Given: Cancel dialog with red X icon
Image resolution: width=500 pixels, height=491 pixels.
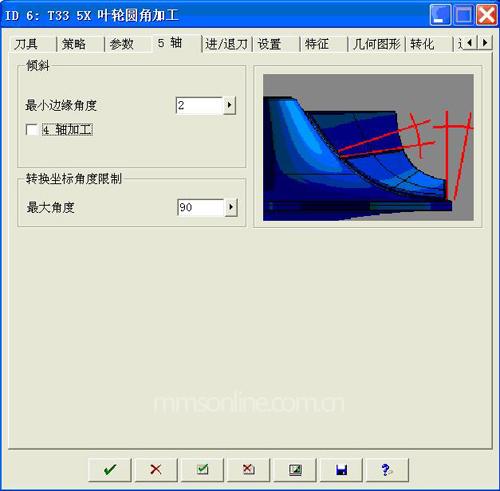Looking at the screenshot, I should point(156,470).
